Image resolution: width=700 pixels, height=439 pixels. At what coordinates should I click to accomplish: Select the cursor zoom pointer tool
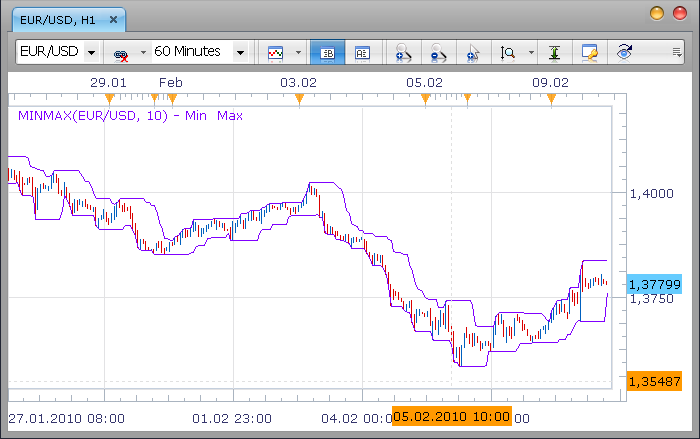pos(473,53)
